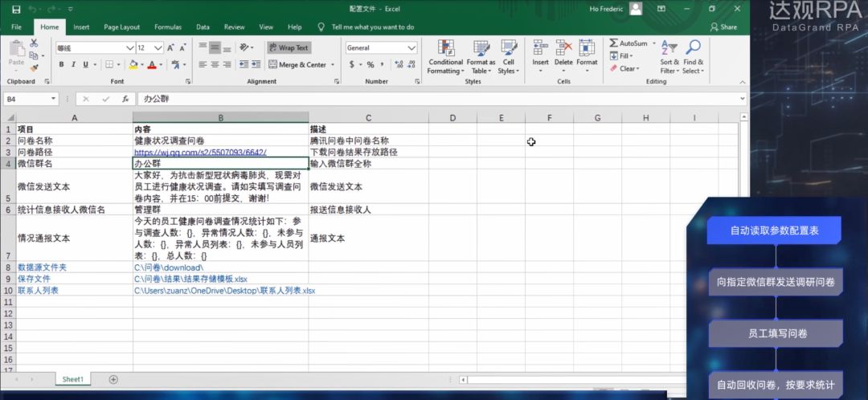Screen dimensions: 868x400
Task: Apply the Borders button
Action: click(x=109, y=65)
